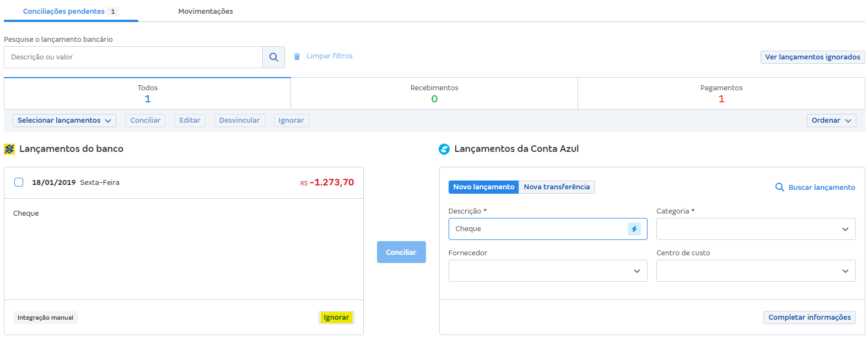The width and height of the screenshot is (868, 339).
Task: Open the Categoria dropdown
Action: click(755, 229)
